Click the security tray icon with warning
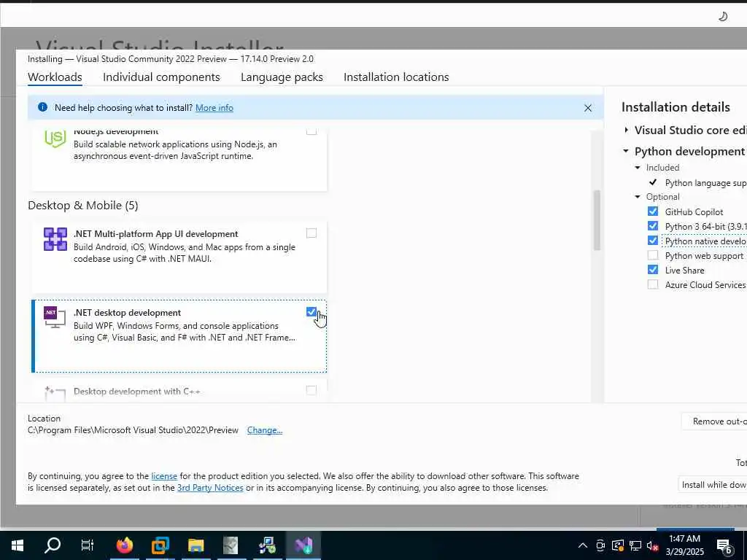747x560 pixels. 618,545
